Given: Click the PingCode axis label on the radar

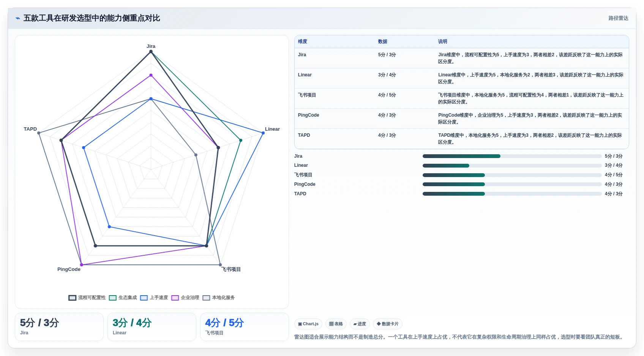Looking at the screenshot, I should coord(69,269).
